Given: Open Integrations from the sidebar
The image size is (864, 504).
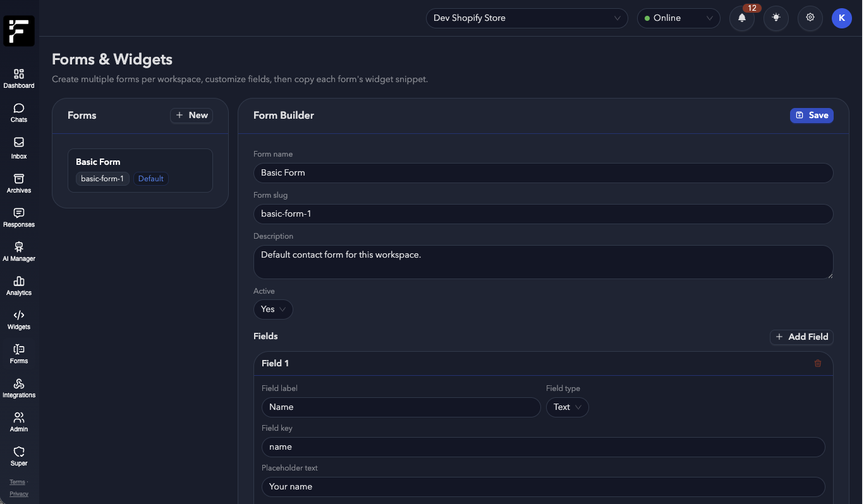Looking at the screenshot, I should [x=19, y=388].
